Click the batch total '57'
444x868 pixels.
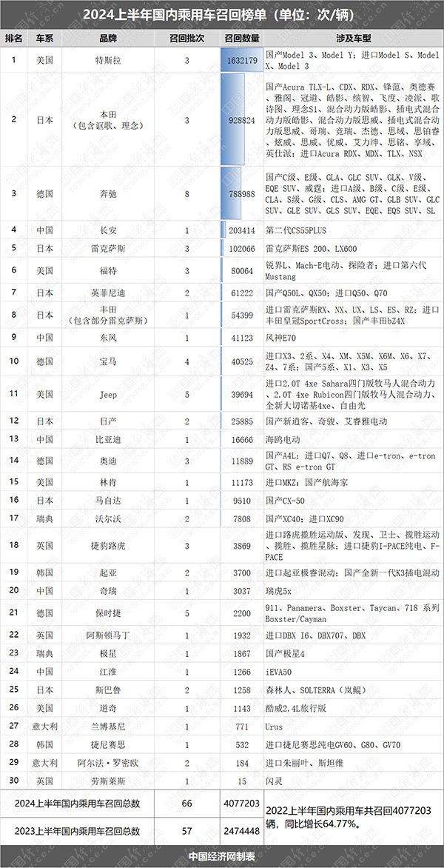click(187, 831)
